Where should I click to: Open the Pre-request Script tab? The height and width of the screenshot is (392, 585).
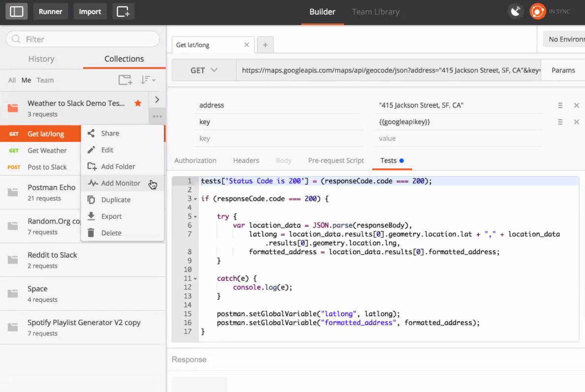(x=336, y=161)
